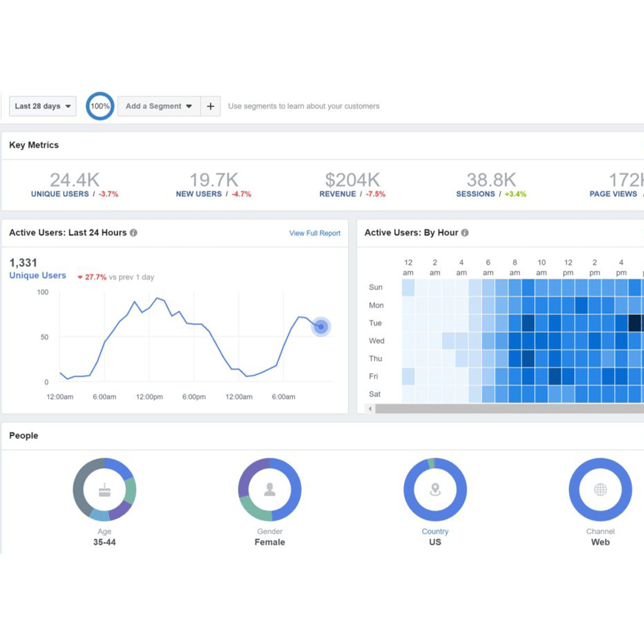Click the PAGE VIEWS metric label

(x=613, y=194)
